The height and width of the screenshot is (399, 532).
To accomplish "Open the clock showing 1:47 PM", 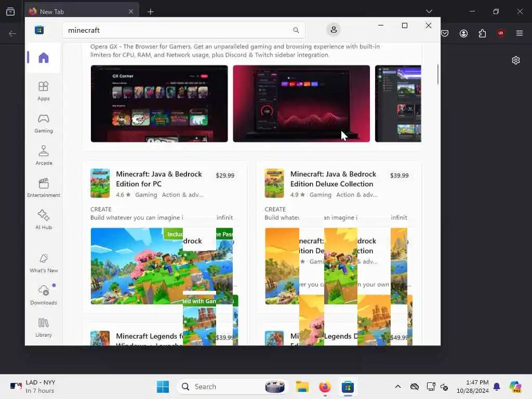I will click(x=473, y=387).
